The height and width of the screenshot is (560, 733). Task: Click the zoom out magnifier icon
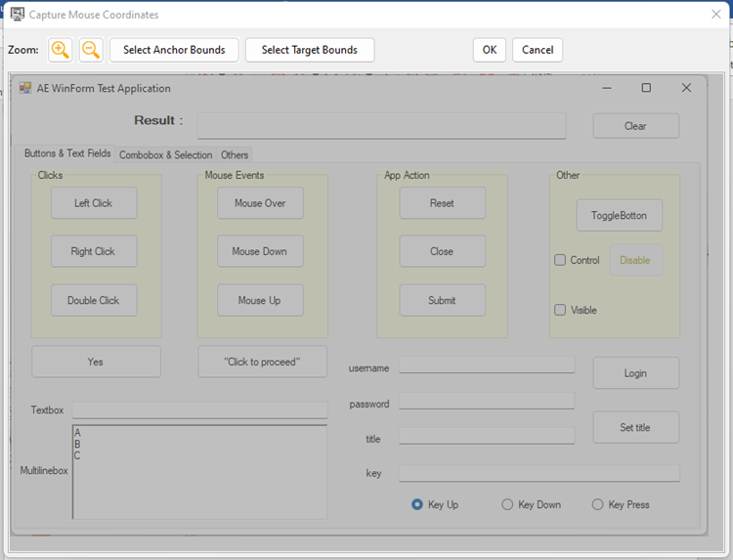tap(90, 50)
